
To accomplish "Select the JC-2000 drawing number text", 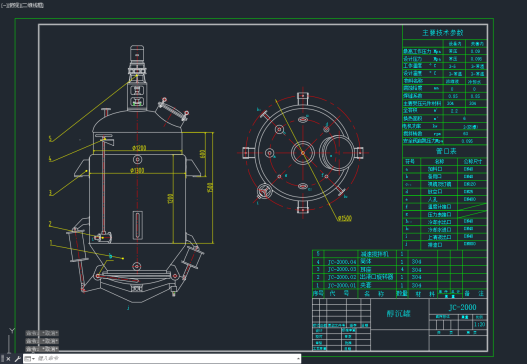I will click(x=462, y=307).
